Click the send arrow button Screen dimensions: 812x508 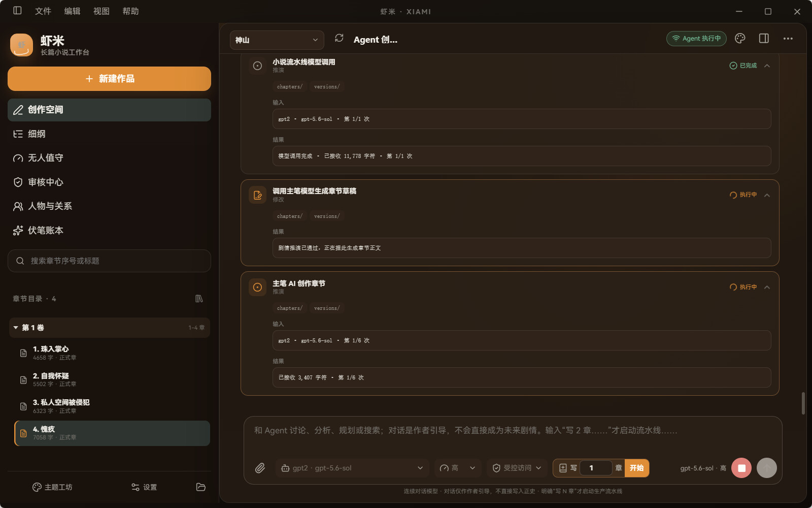click(767, 468)
